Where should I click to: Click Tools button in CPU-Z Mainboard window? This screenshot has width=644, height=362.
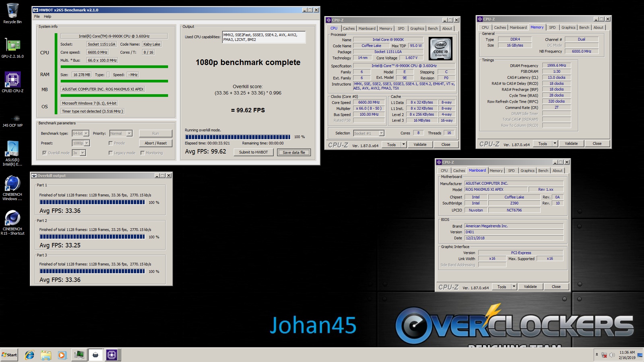(x=502, y=287)
